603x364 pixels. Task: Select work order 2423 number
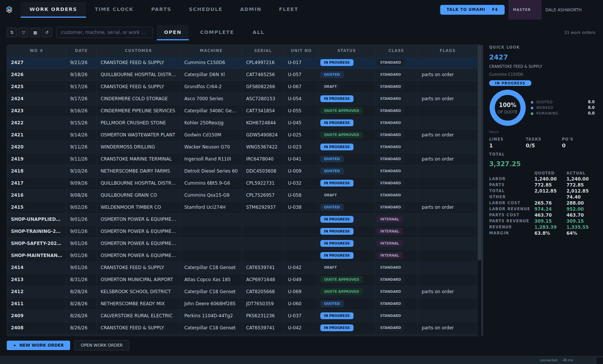17,111
